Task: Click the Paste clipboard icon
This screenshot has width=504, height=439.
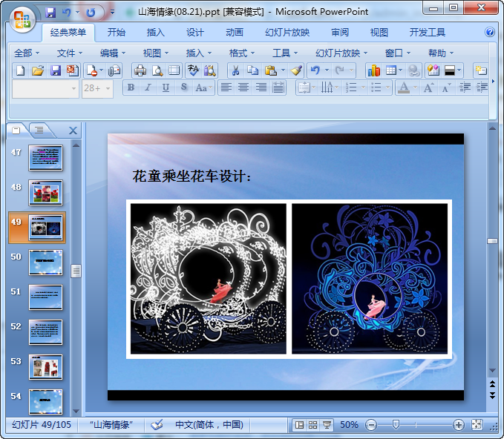Action: (x=271, y=70)
